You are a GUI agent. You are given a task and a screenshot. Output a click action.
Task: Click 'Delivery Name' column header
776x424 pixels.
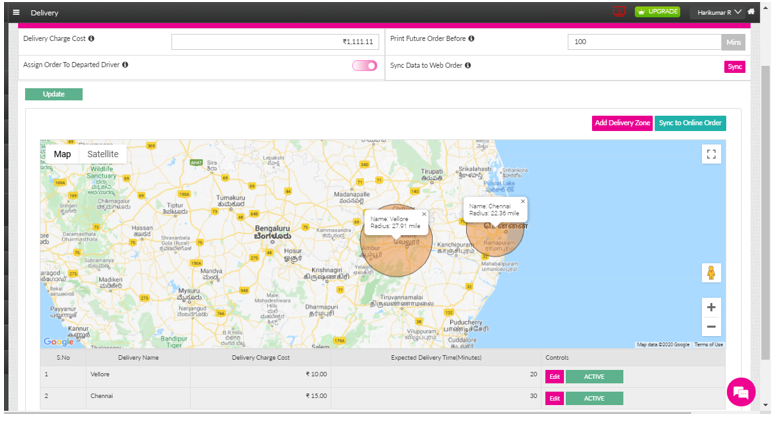coord(138,358)
